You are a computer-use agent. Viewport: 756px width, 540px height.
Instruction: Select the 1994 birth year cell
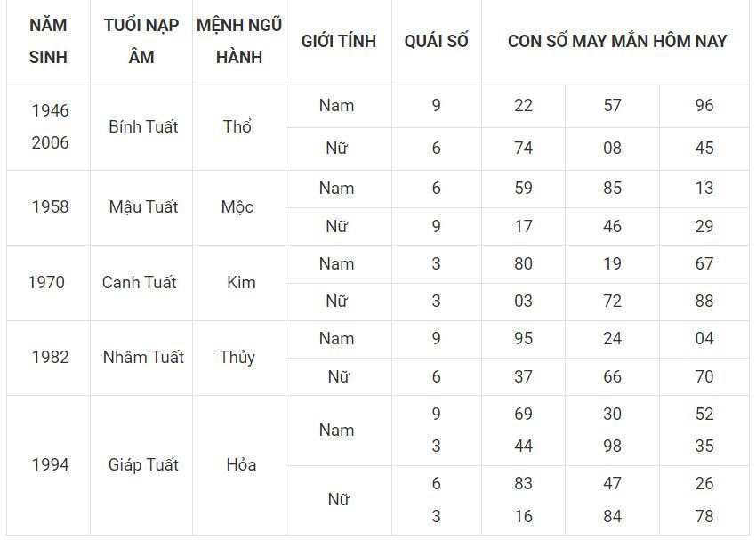(50, 465)
